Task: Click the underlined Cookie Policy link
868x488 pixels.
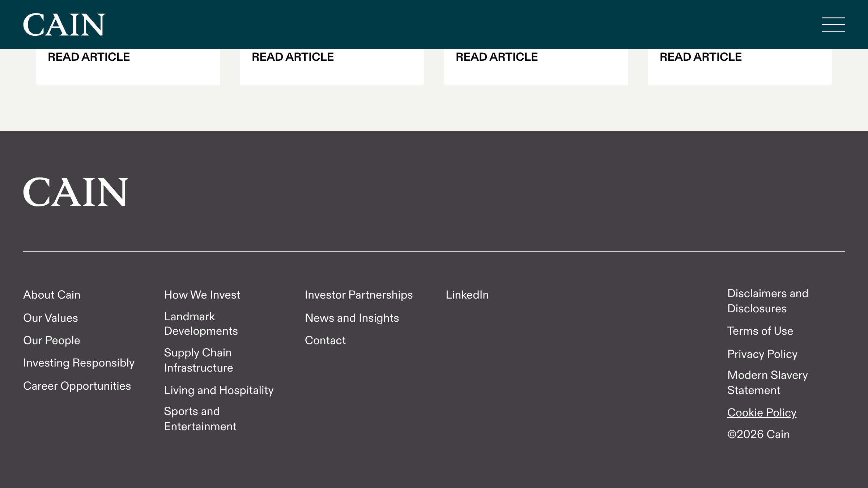Action: pos(762,413)
